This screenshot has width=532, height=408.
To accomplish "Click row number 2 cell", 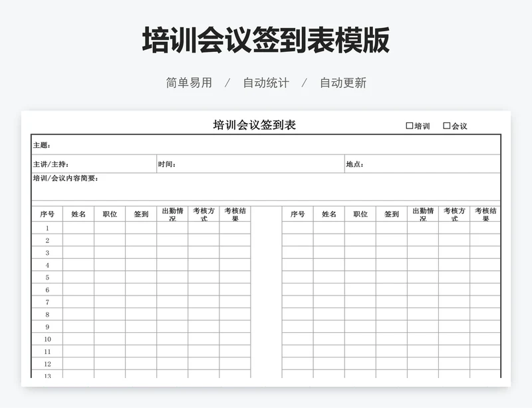I will (x=47, y=240).
